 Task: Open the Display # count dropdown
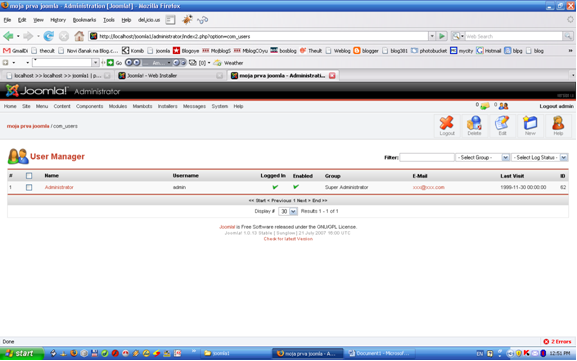tap(288, 211)
